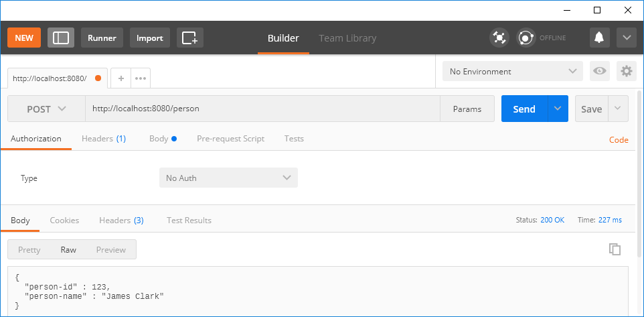Open the Test Results tab
This screenshot has height=317, width=644.
189,220
